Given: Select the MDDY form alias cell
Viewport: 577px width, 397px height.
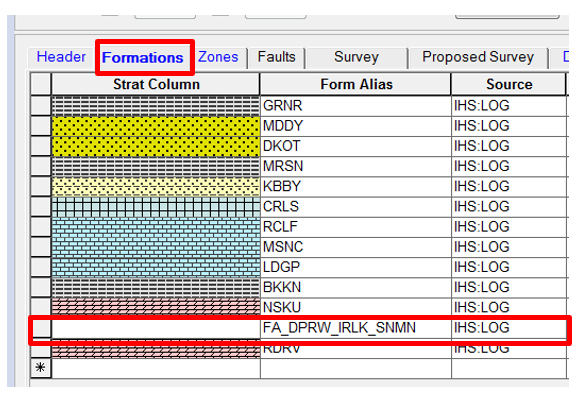Looking at the screenshot, I should pos(355,126).
